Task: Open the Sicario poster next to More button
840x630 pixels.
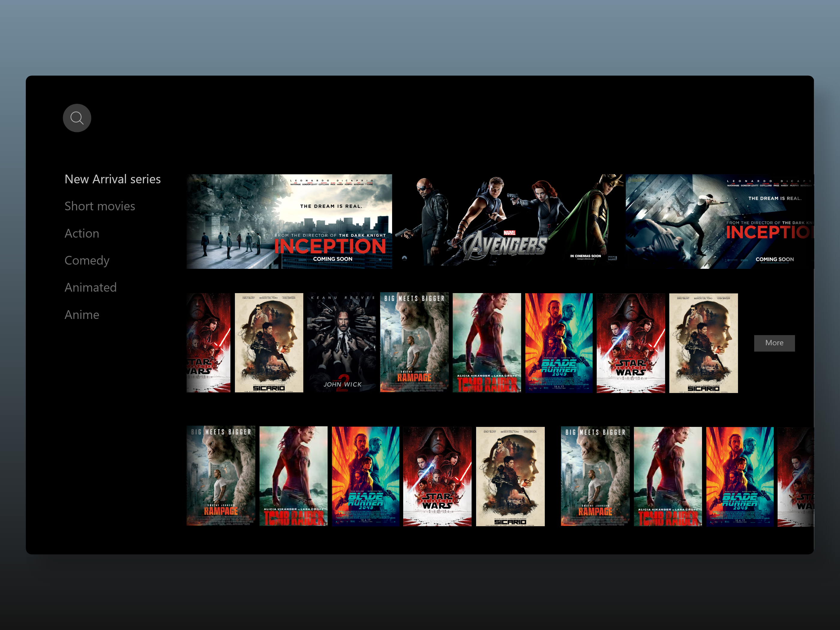Action: pyautogui.click(x=703, y=343)
